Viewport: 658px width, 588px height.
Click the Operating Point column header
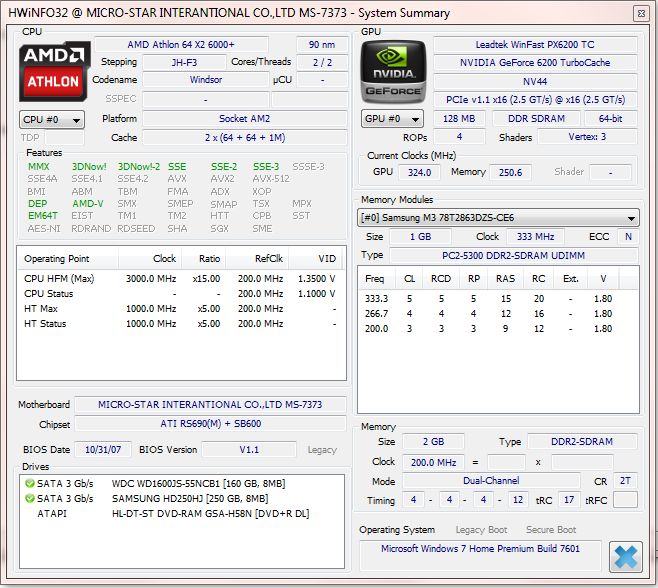(68, 259)
